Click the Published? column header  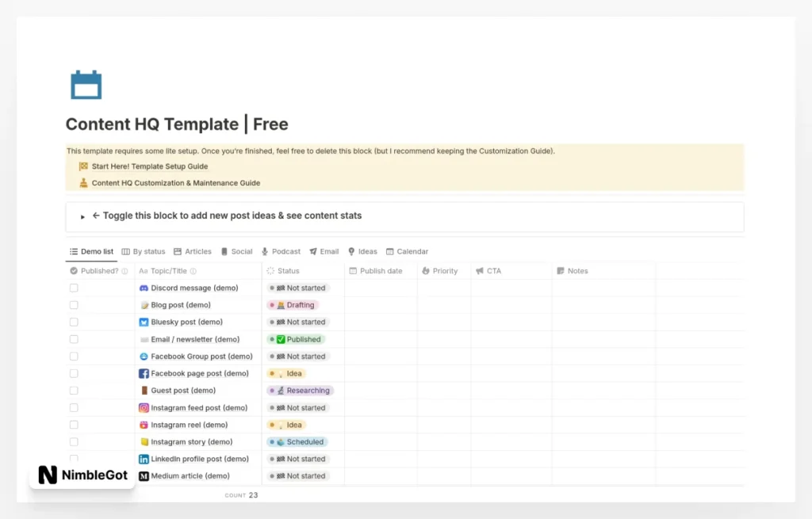tap(100, 271)
